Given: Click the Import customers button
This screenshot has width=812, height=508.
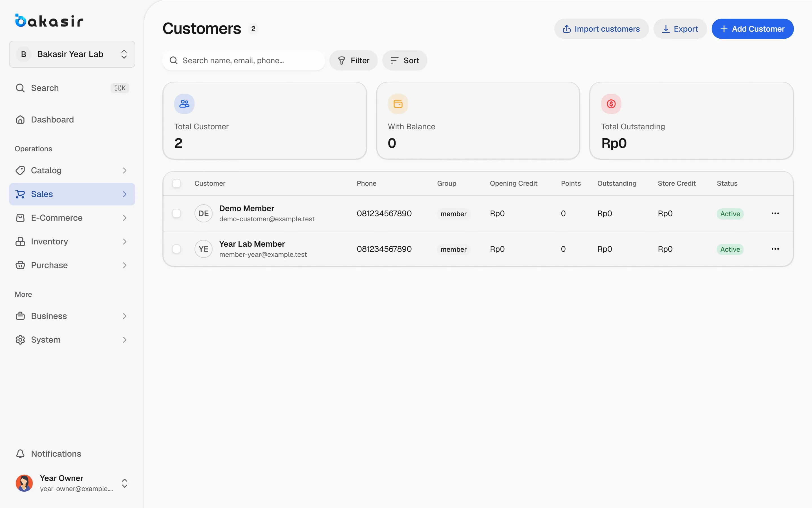Looking at the screenshot, I should coord(601,29).
